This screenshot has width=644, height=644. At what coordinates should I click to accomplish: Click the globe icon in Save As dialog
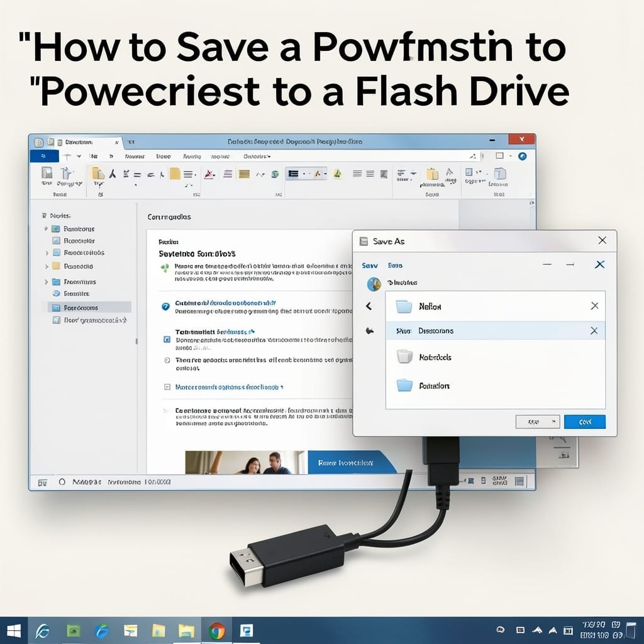(x=374, y=284)
